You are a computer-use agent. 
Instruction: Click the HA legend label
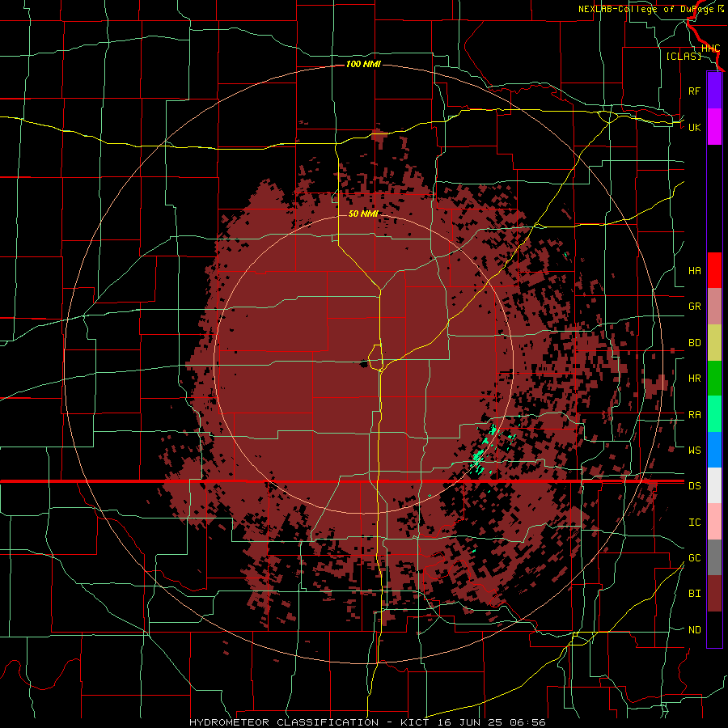694,271
